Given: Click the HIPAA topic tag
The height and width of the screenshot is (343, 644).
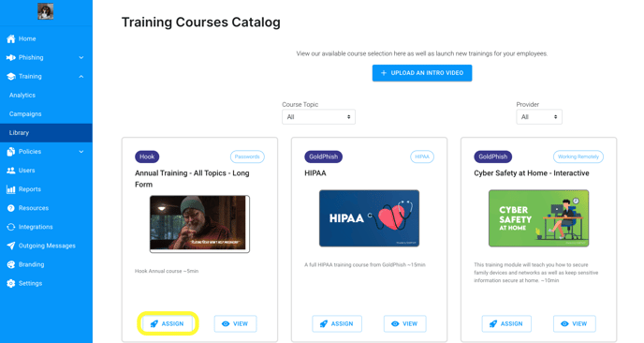Looking at the screenshot, I should [x=422, y=157].
